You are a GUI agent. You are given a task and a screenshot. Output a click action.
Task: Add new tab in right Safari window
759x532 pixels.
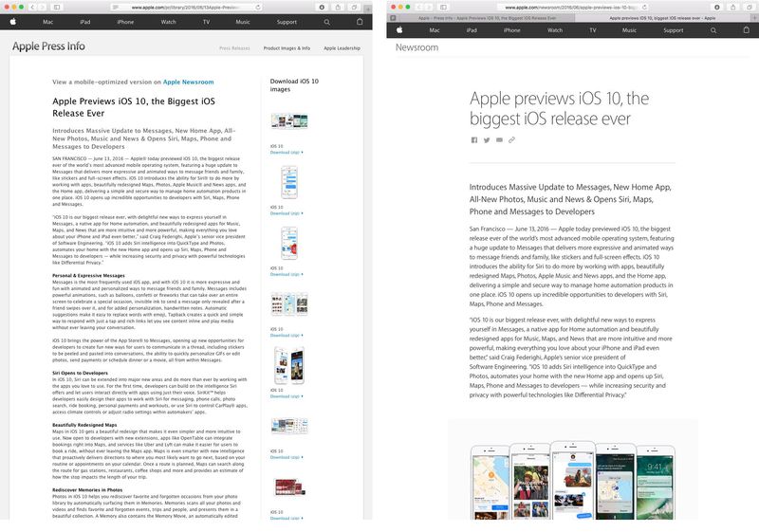click(754, 18)
